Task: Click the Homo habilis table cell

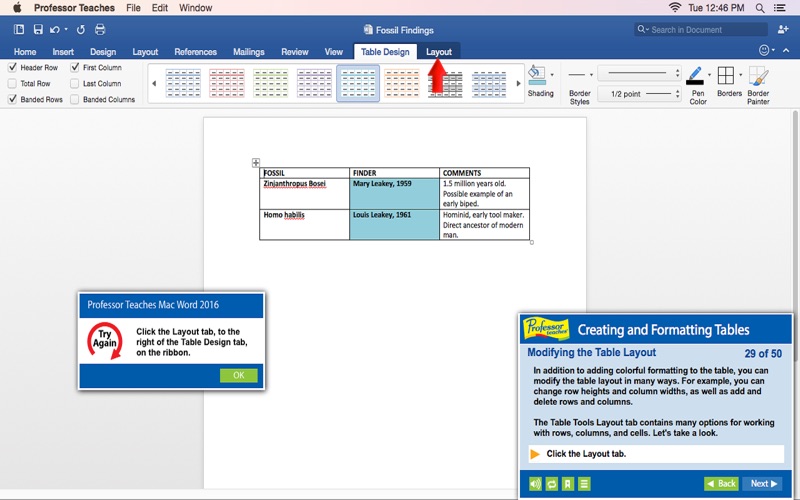Action: [x=305, y=224]
